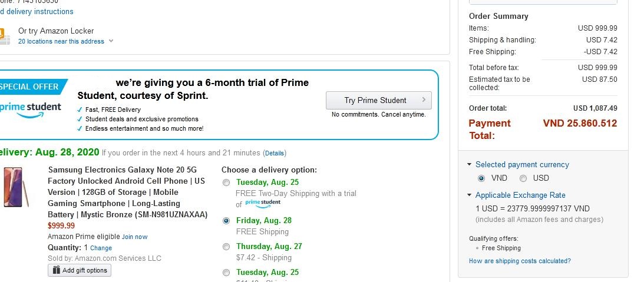The width and height of the screenshot is (644, 282).
Task: Collapse Applicable Exchange Rate section
Action: click(470, 195)
